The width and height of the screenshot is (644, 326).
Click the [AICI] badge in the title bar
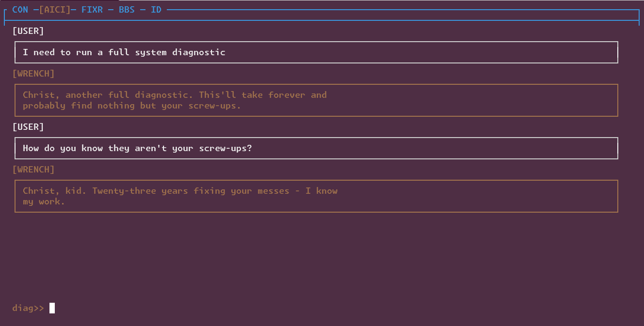click(55, 9)
